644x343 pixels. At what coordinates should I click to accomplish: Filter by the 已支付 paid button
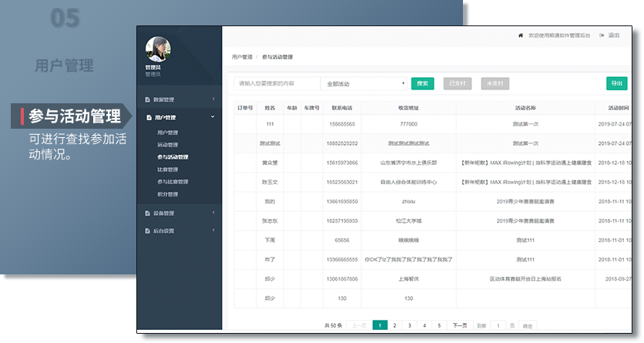click(x=458, y=83)
